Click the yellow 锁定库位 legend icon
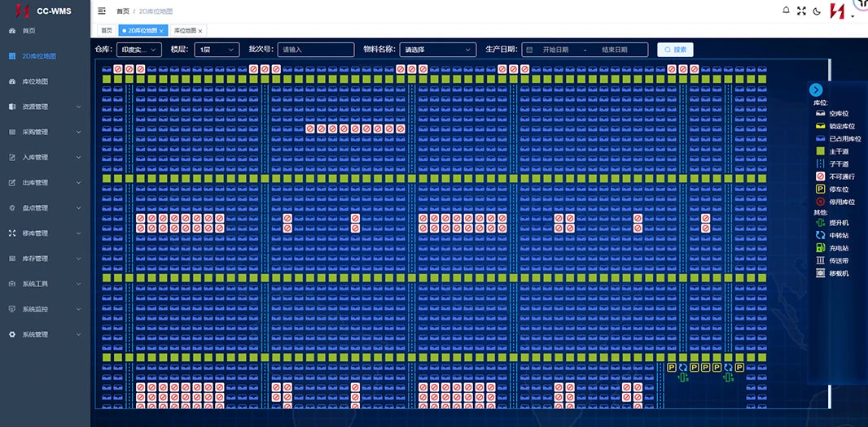This screenshot has height=427, width=868. point(821,126)
